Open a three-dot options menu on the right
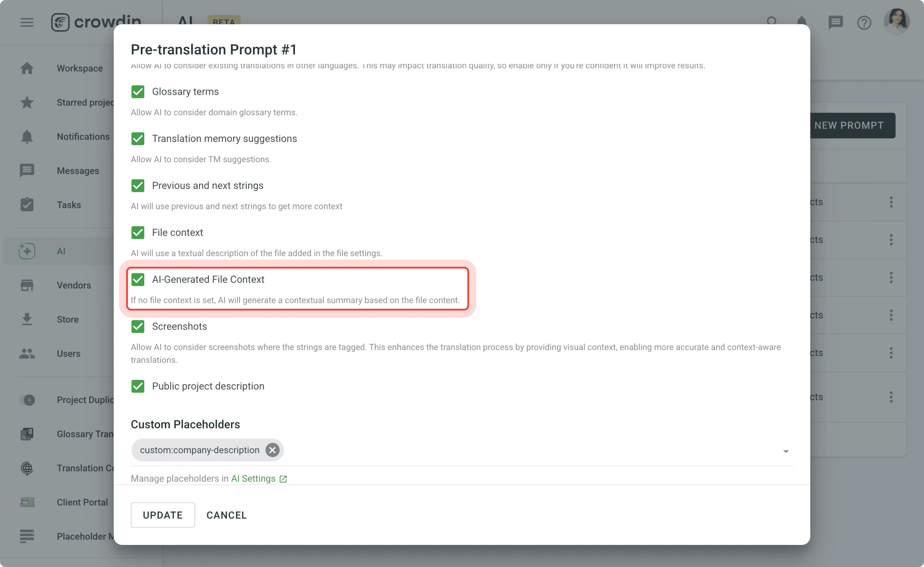This screenshot has width=924, height=567. [891, 202]
